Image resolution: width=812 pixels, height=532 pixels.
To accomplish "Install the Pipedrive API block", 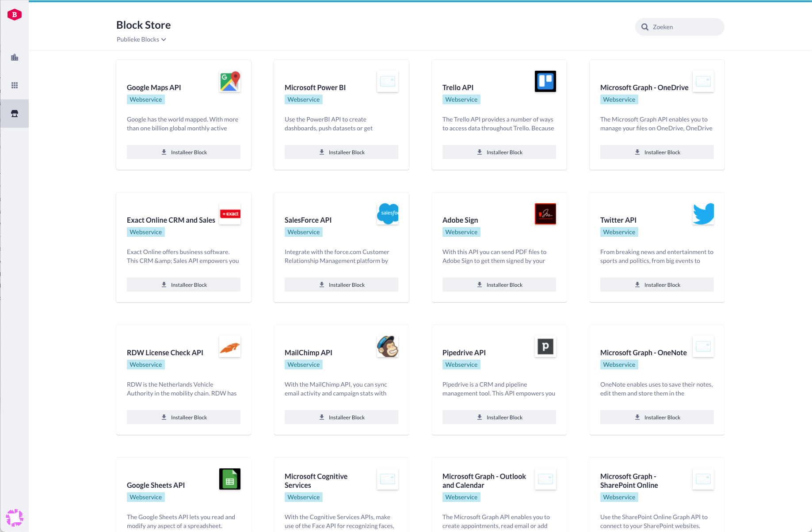I will (499, 417).
